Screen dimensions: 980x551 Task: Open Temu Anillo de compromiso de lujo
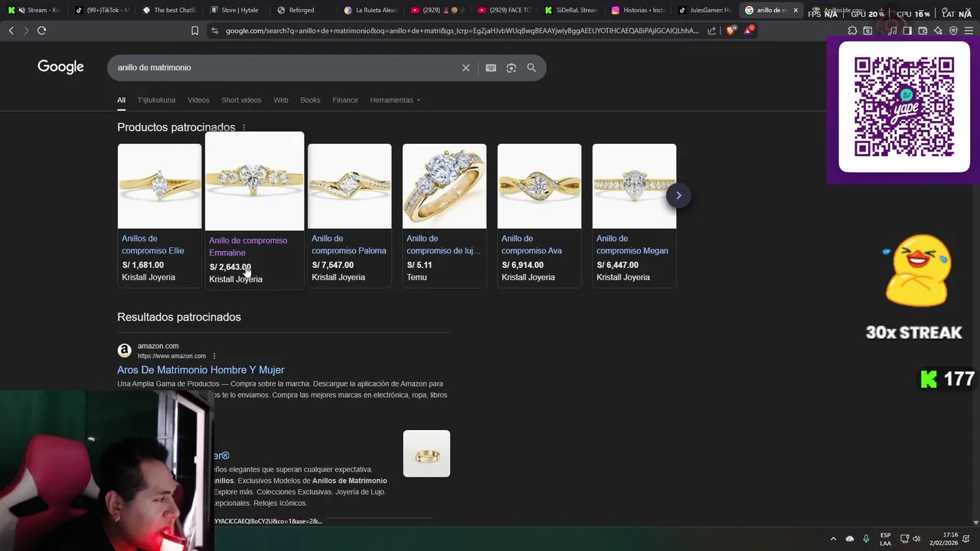pyautogui.click(x=443, y=244)
